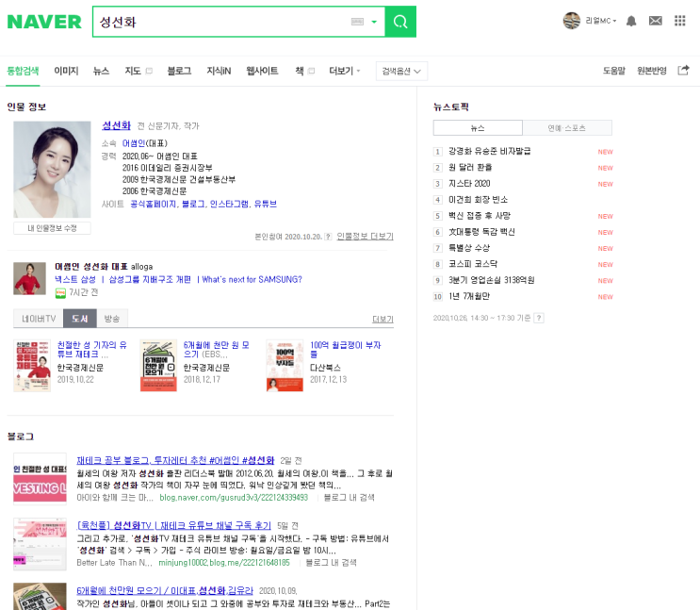Click the NAVER logo
This screenshot has height=610, width=700.
click(44, 22)
